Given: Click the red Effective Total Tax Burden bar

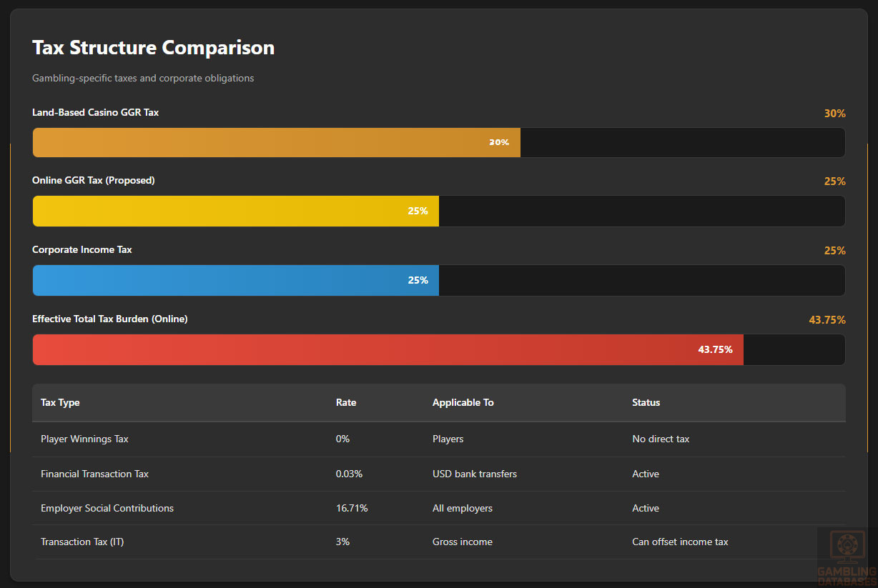Looking at the screenshot, I should coord(388,349).
